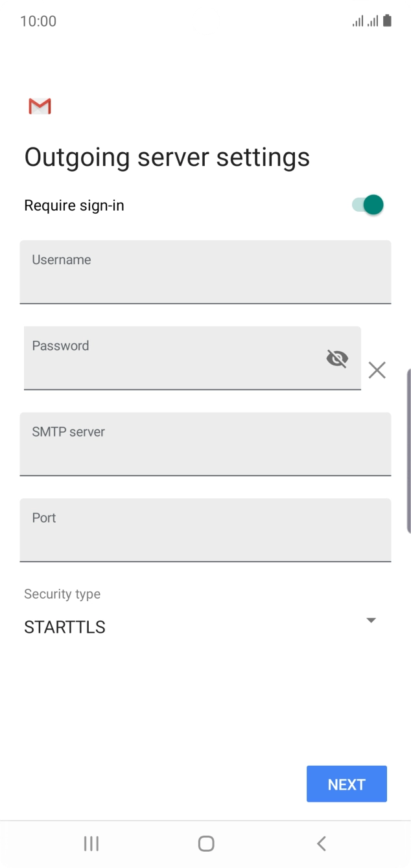Clear password using the X icon
This screenshot has width=411, height=868.
377,370
